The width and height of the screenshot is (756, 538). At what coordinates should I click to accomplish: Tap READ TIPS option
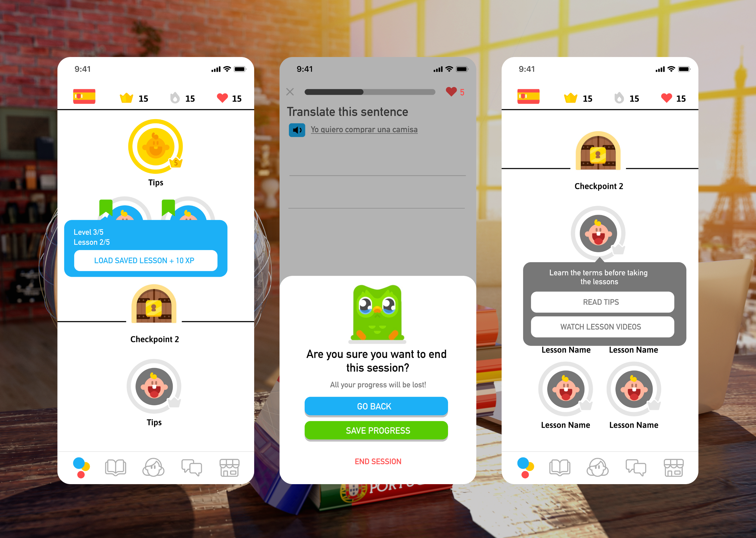coord(601,302)
